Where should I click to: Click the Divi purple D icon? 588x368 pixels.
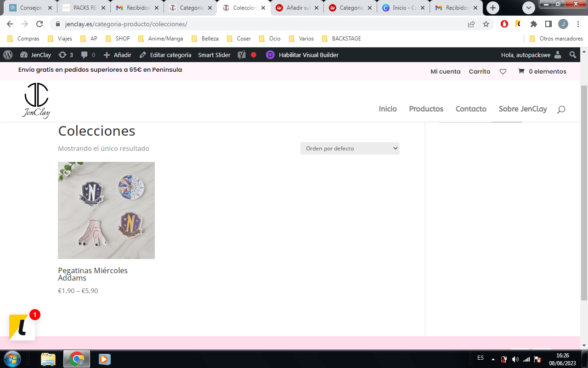pyautogui.click(x=270, y=55)
